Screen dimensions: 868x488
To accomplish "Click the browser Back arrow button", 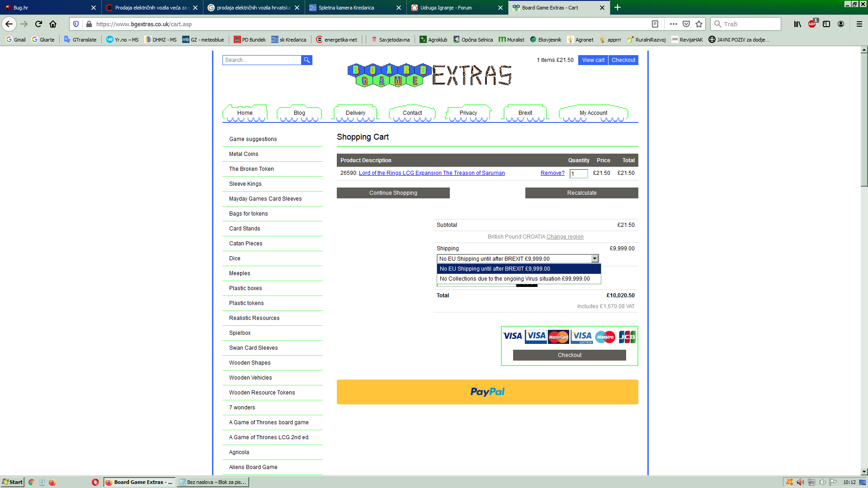I will pos(9,24).
